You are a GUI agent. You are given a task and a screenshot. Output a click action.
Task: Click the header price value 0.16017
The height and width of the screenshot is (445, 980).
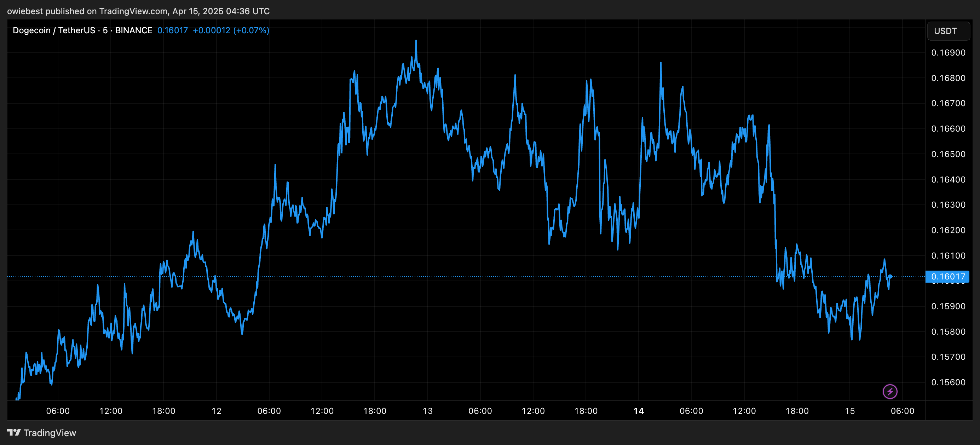point(172,30)
